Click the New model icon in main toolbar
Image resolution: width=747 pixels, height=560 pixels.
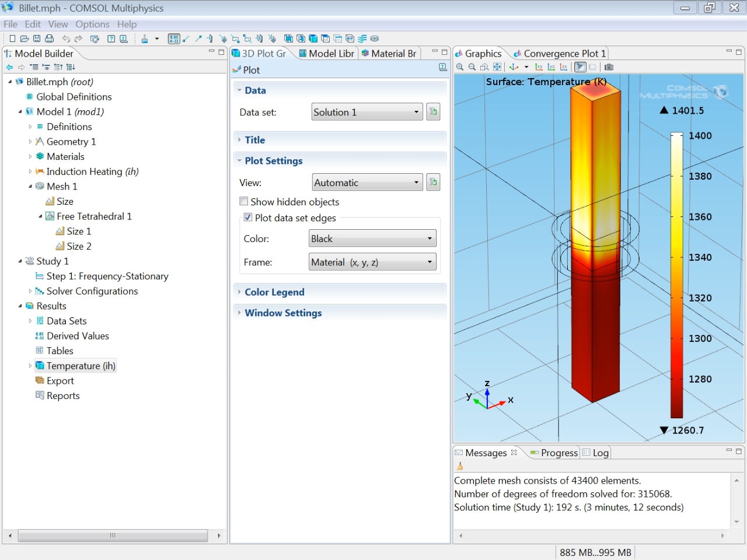click(12, 38)
